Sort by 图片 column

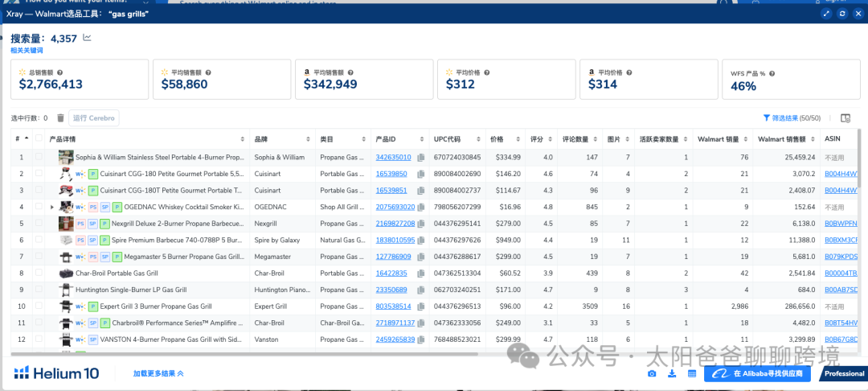(x=628, y=139)
